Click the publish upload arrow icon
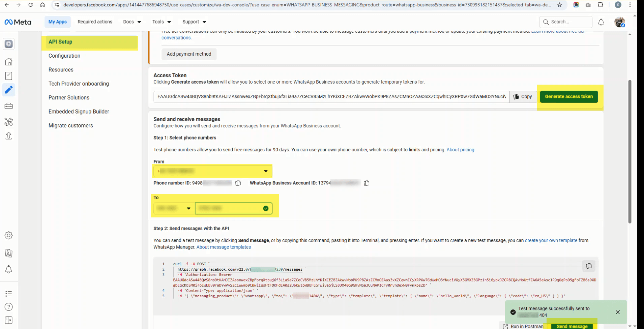 pyautogui.click(x=9, y=136)
